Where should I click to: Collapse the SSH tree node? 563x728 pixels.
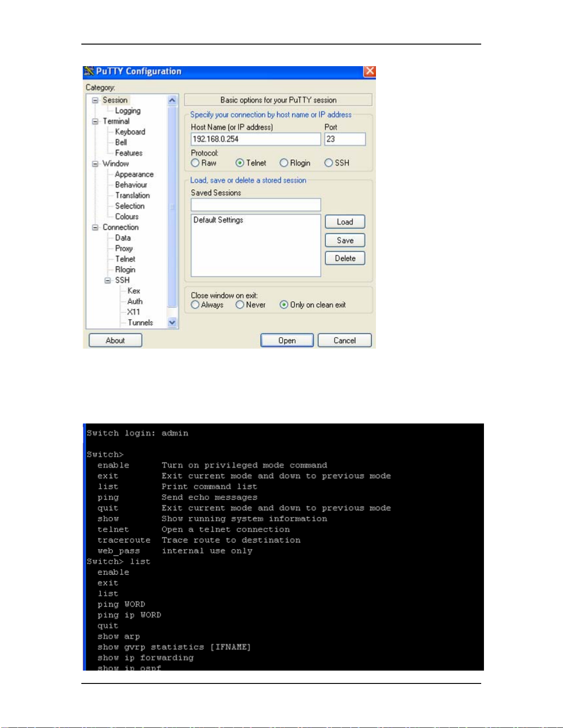click(108, 280)
